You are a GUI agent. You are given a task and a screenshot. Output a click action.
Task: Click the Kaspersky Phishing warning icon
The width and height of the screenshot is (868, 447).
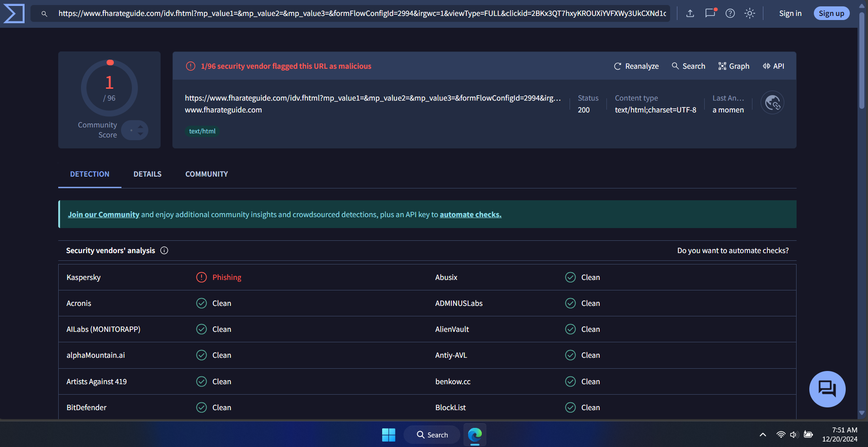(x=201, y=277)
